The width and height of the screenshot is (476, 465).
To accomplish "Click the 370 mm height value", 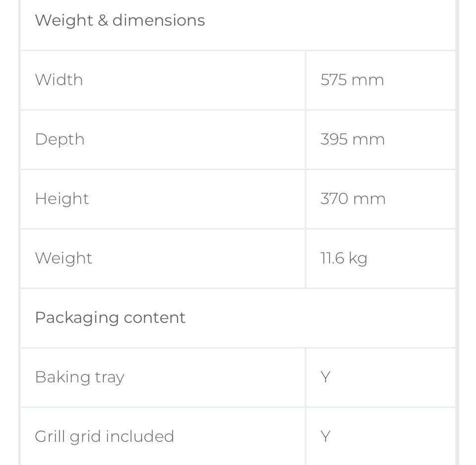I will (353, 199).
